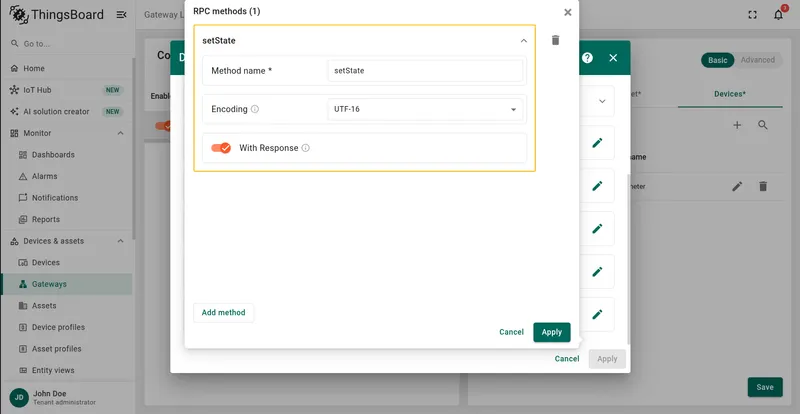
Task: Open Reports page
Action: [x=66, y=220]
